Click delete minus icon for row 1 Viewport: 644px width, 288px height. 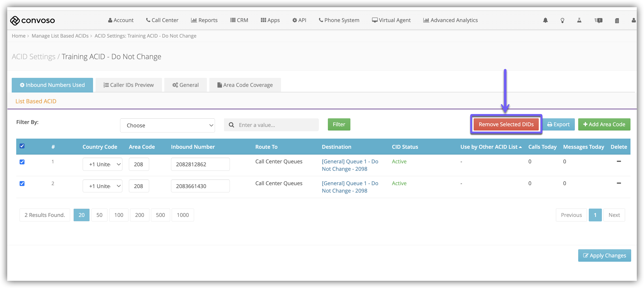[x=619, y=162]
